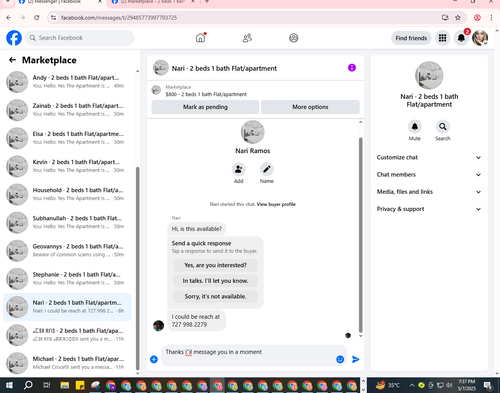Open the purple conversation info icon
Screen dimensions: 500x393
click(352, 68)
